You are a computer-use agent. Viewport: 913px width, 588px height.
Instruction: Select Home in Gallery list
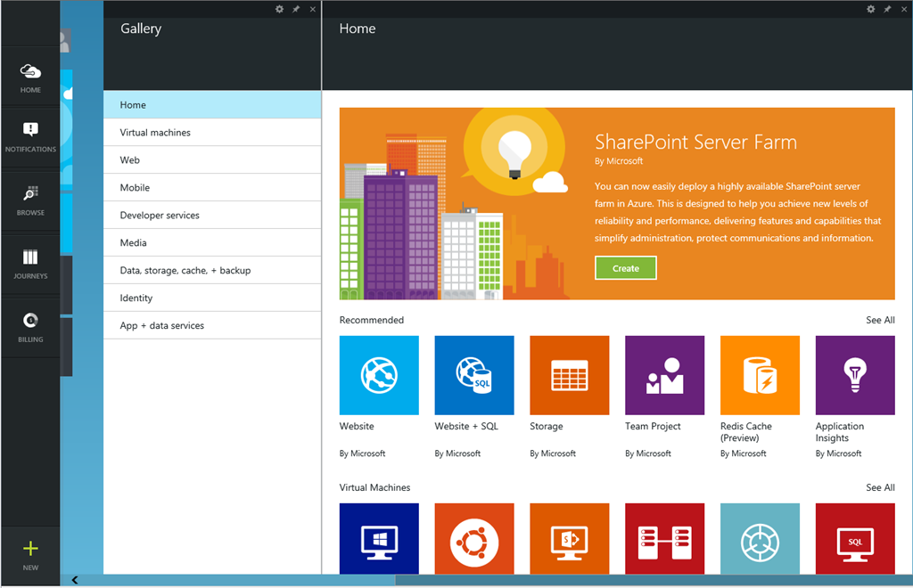[212, 105]
